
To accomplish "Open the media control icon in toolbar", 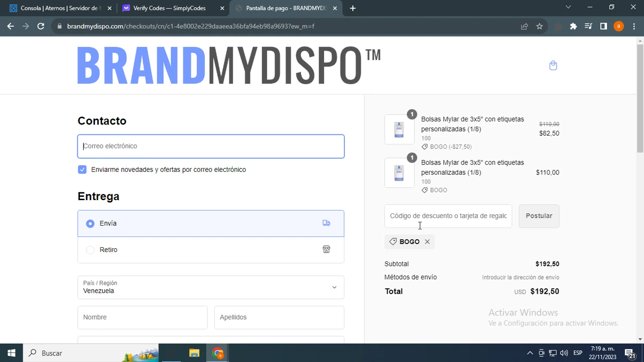I will (588, 26).
